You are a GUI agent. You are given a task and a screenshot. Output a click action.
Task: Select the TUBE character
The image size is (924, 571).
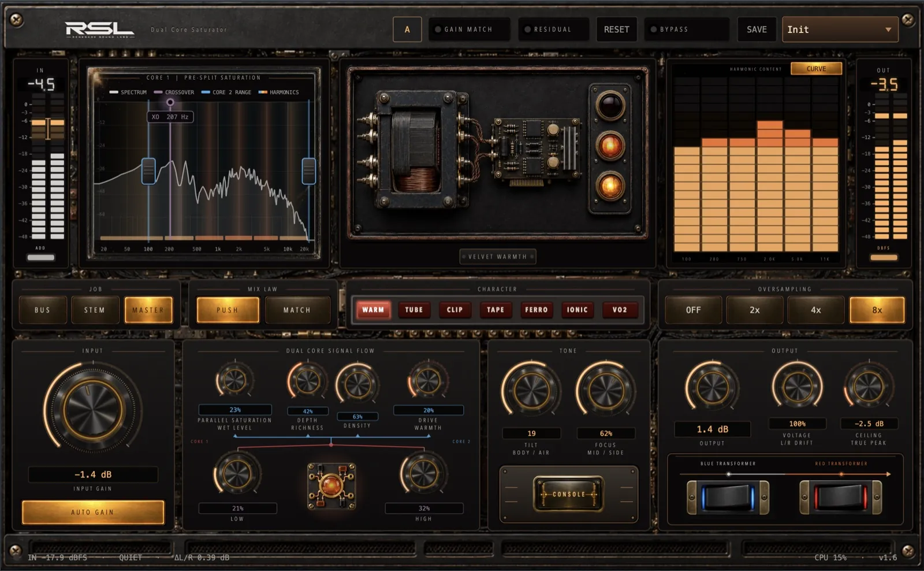[414, 310]
